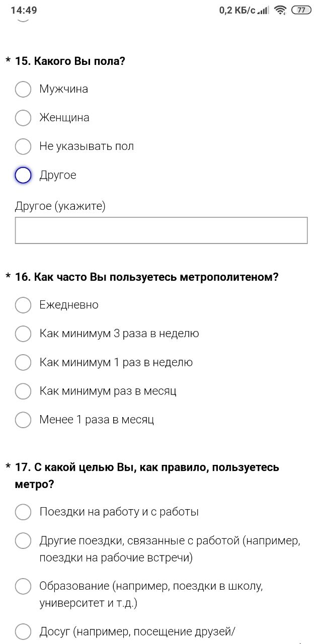Choose Женщина as gender
Viewport: 322px width, 644px height.
tap(23, 118)
